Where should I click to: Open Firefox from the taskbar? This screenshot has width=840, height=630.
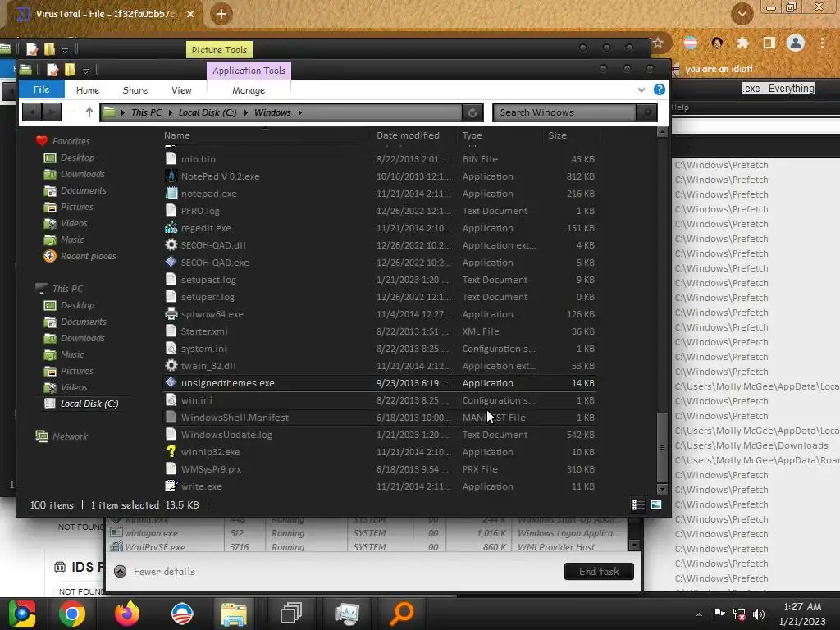(127, 614)
